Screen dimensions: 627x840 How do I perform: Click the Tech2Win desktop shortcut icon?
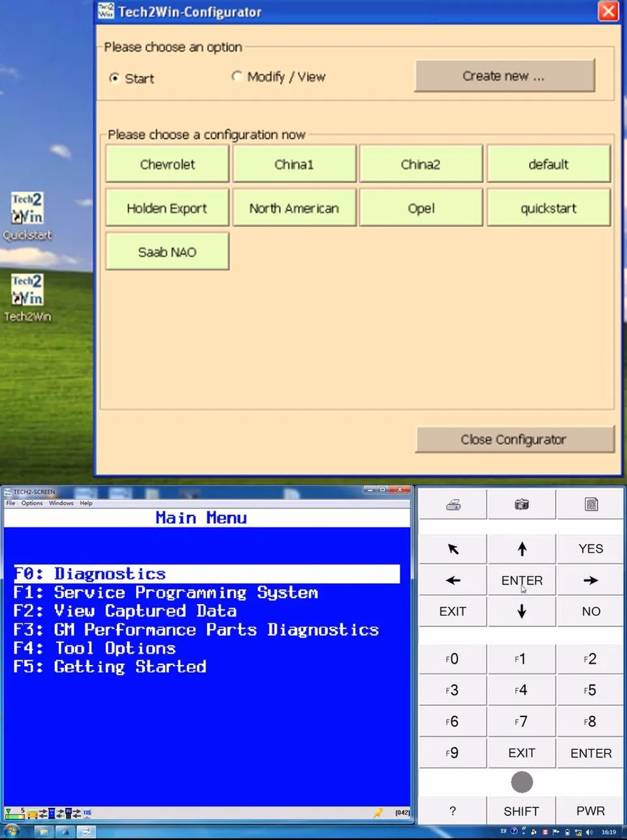(x=27, y=298)
